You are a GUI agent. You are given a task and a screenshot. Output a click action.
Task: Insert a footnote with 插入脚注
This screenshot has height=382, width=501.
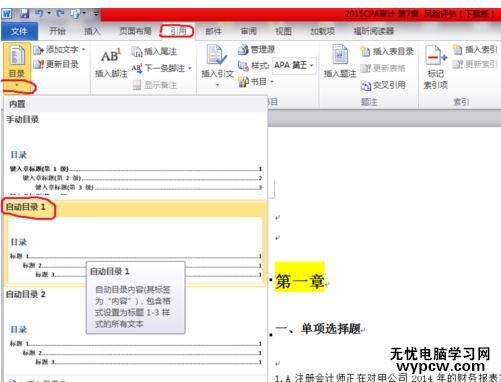pyautogui.click(x=111, y=63)
